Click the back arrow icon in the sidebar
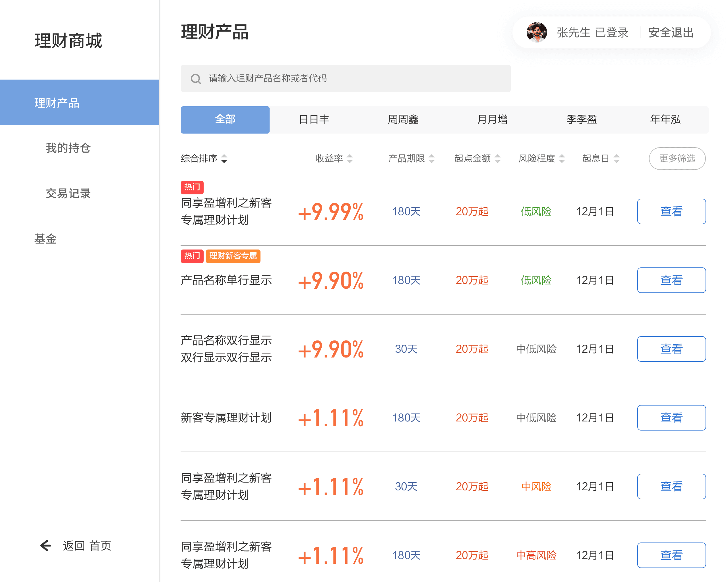This screenshot has height=582, width=728. (45, 545)
